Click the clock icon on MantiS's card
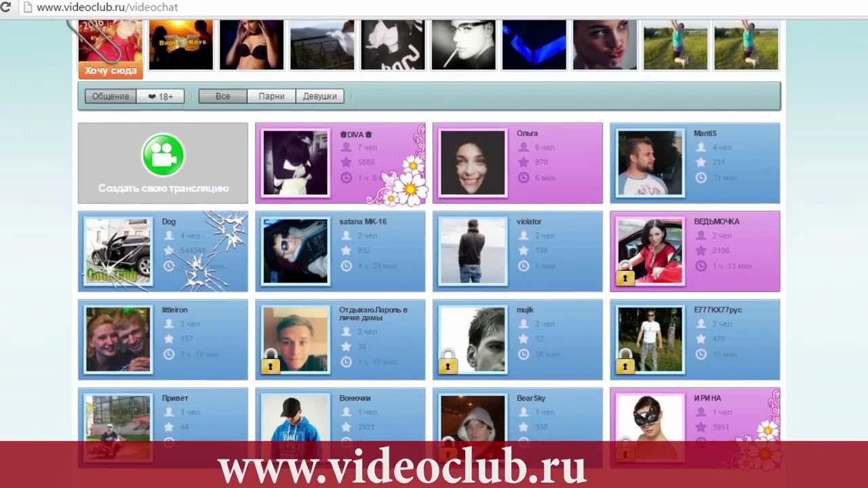 (x=701, y=178)
